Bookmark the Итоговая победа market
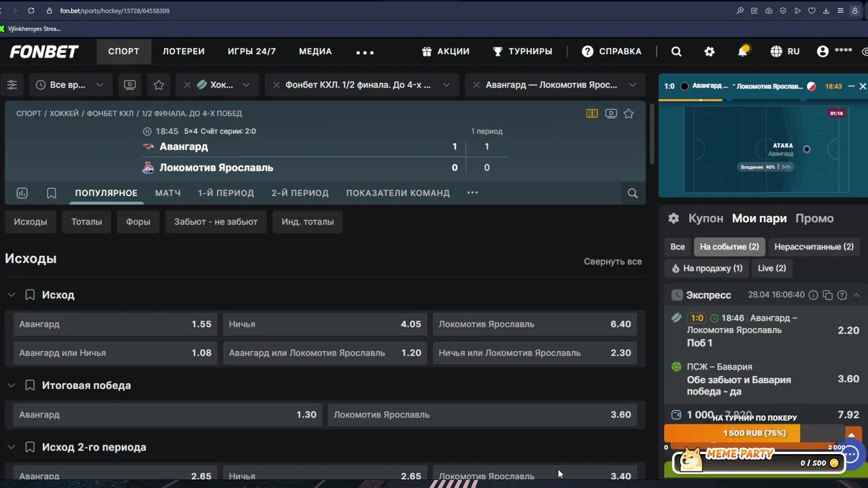The width and height of the screenshot is (868, 488). pyautogui.click(x=30, y=386)
